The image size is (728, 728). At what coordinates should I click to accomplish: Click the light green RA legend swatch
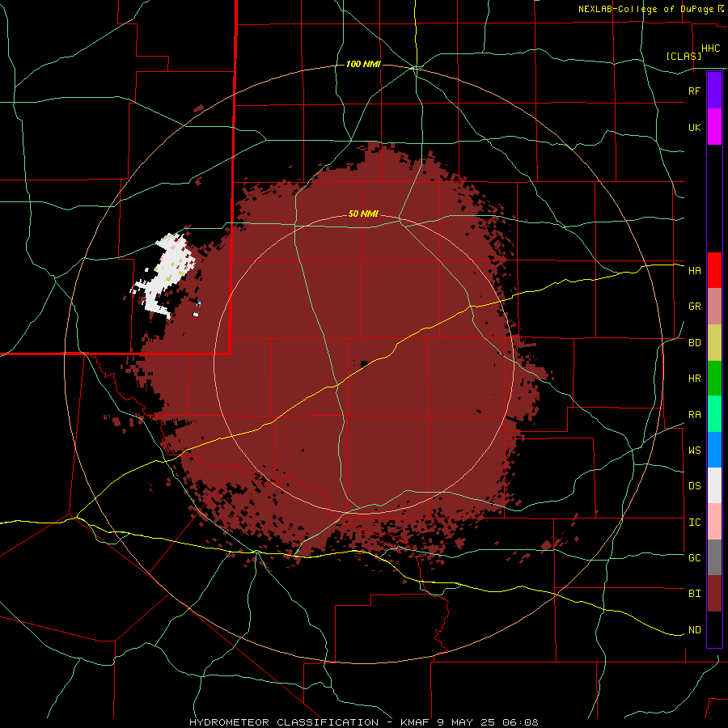[714, 414]
